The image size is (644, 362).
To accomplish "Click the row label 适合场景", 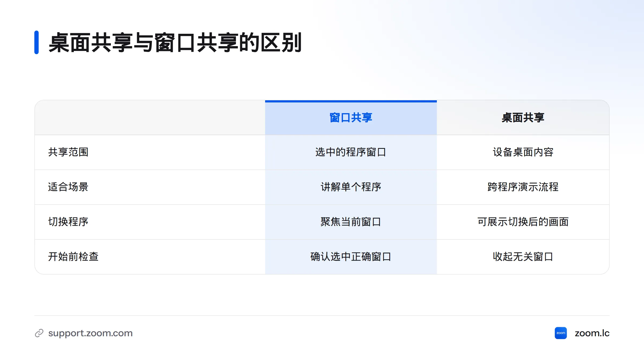I will click(68, 187).
